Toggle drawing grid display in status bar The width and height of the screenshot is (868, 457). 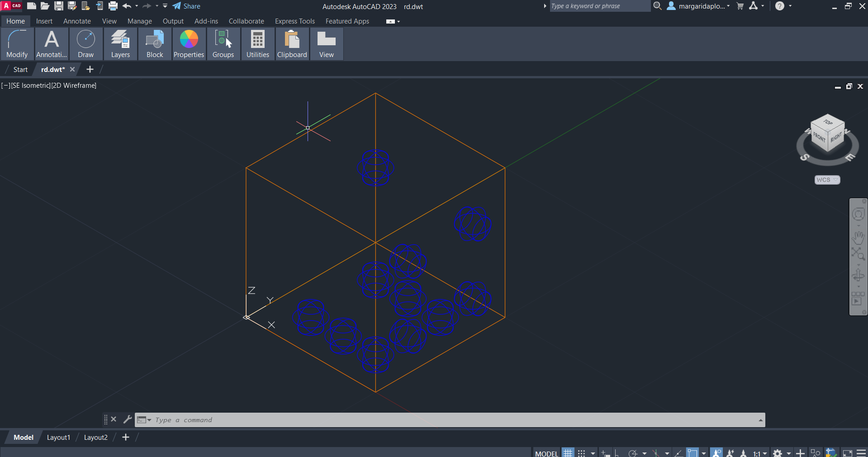click(x=568, y=453)
